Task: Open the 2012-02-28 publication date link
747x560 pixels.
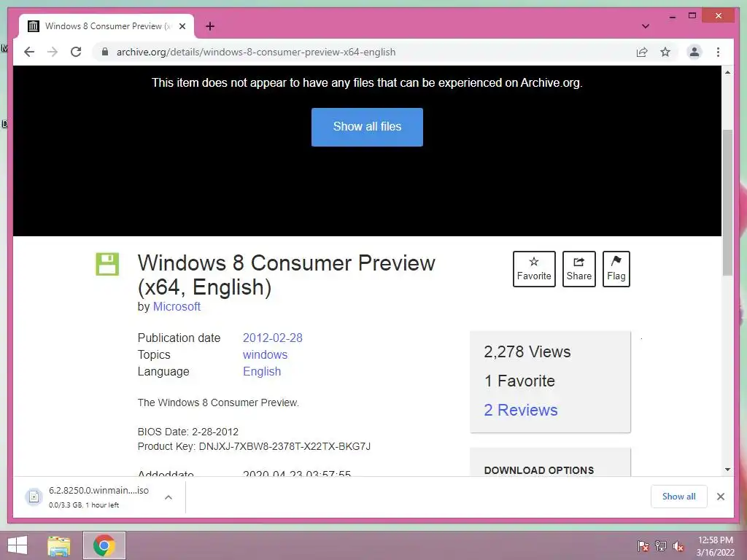Action: pos(273,338)
